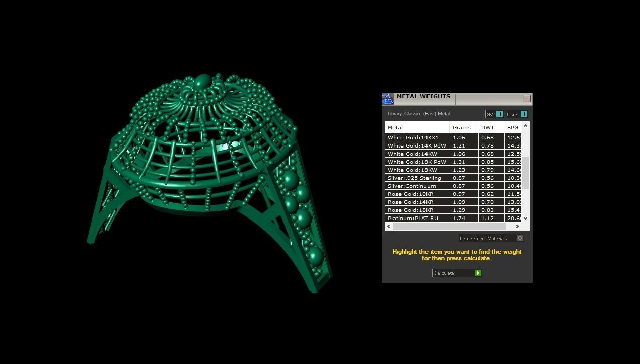
Task: Click the vertical scrollbar thumb
Action: [526, 173]
